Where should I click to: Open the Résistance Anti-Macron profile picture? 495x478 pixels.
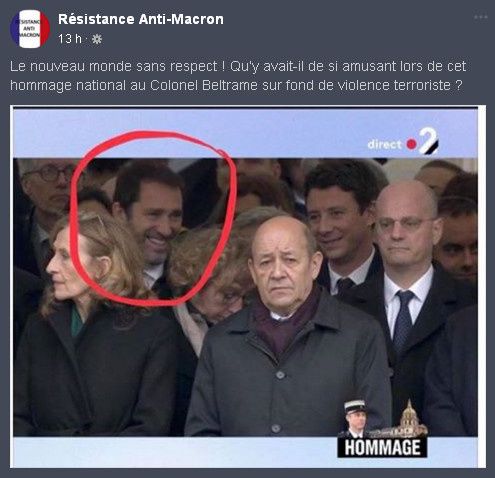30,29
